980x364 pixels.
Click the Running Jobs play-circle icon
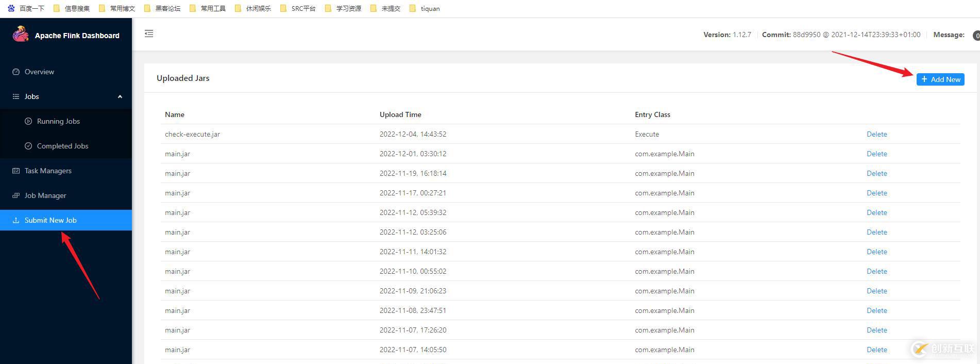point(28,121)
